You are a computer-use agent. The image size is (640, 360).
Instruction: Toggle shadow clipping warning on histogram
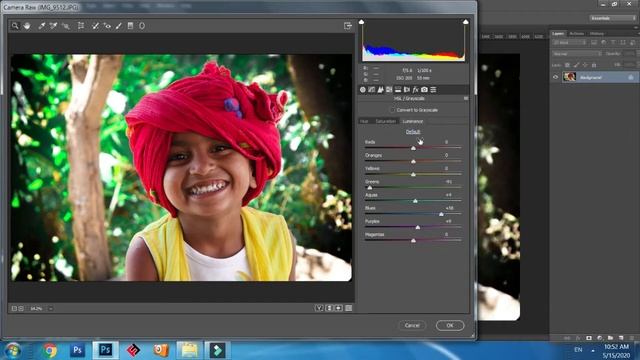pos(361,22)
